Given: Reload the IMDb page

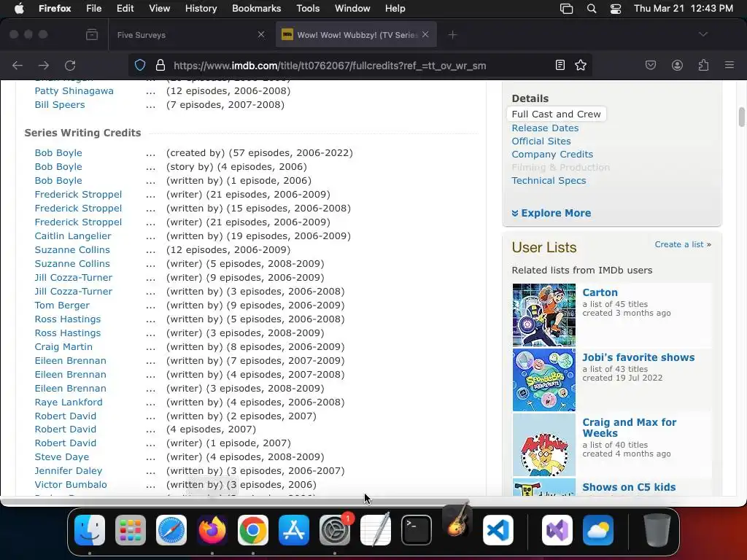Looking at the screenshot, I should pyautogui.click(x=70, y=65).
